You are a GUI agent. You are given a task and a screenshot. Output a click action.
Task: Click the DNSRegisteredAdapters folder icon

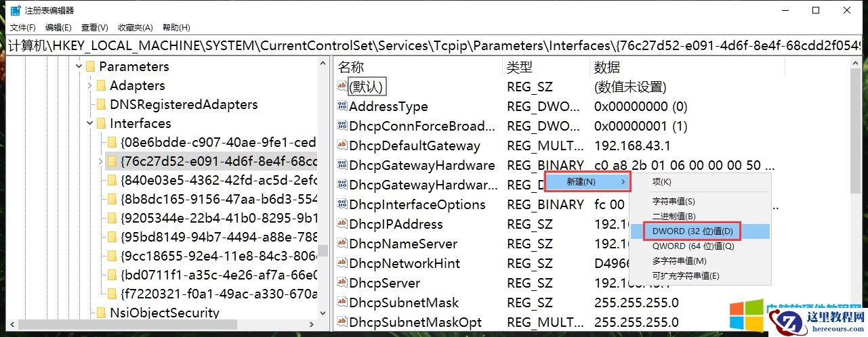point(102,105)
